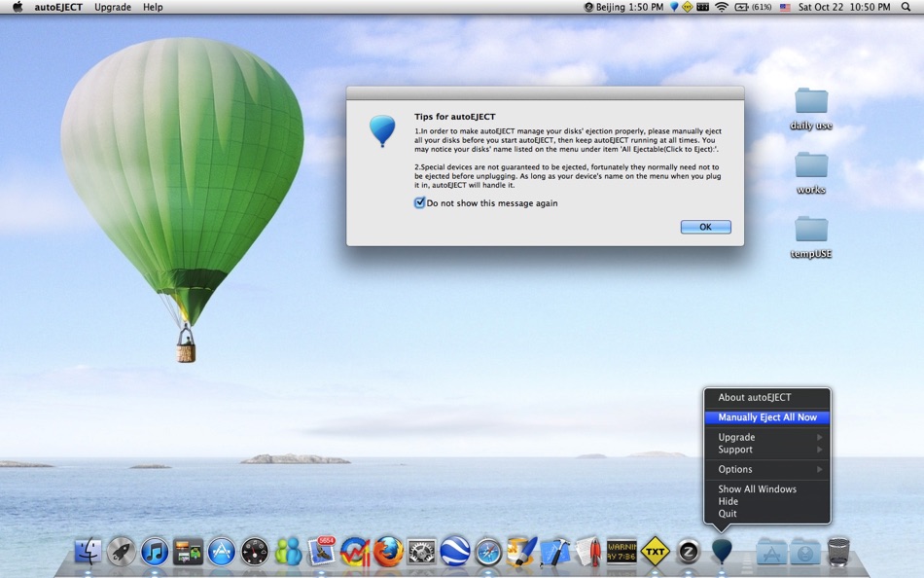Click OK in the Tips dialog

coord(705,227)
